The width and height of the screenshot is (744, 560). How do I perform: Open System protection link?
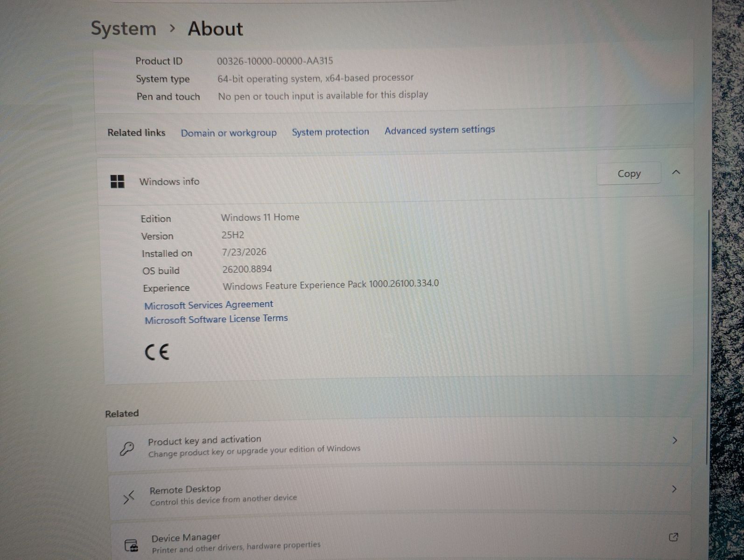point(330,132)
